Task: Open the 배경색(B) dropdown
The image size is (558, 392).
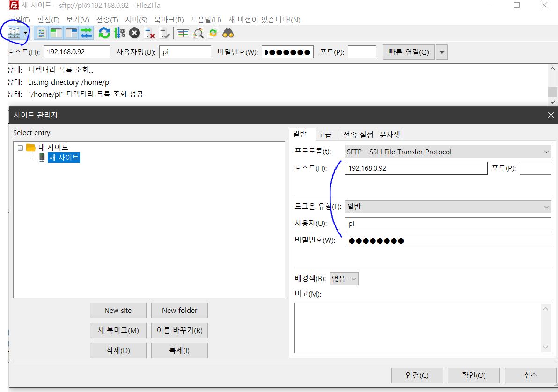Action: pyautogui.click(x=344, y=279)
